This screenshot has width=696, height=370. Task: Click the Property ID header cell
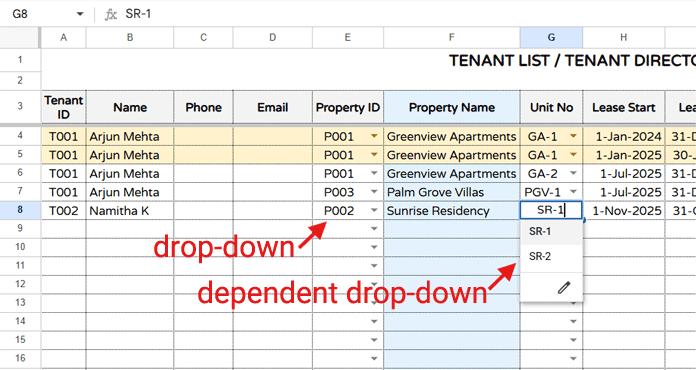click(348, 107)
